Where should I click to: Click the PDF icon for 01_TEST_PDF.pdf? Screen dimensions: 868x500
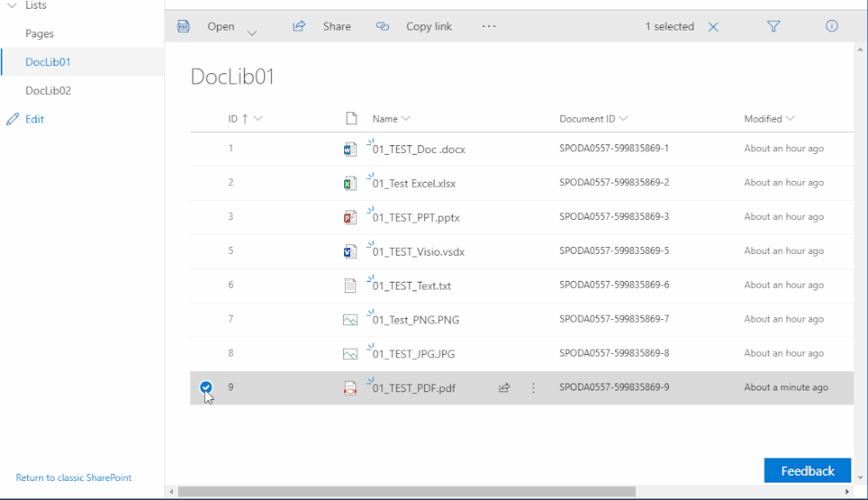(350, 388)
